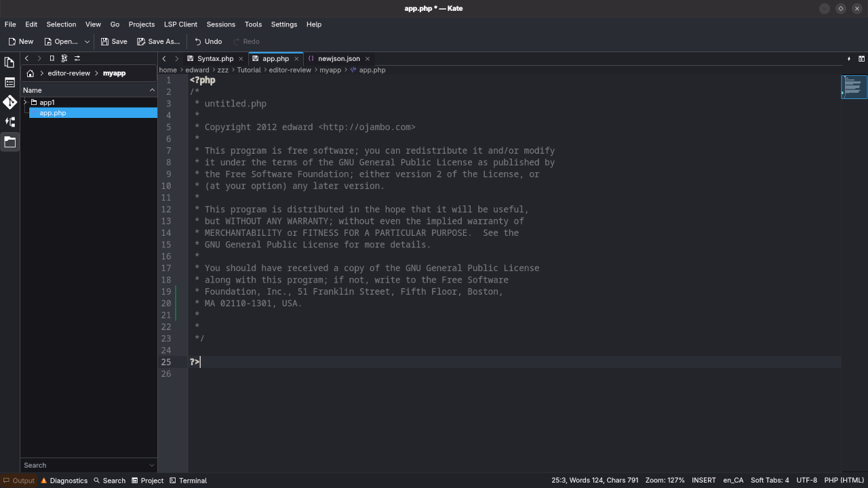Expand the app1 folder
Image resolution: width=868 pixels, height=488 pixels.
coord(25,102)
